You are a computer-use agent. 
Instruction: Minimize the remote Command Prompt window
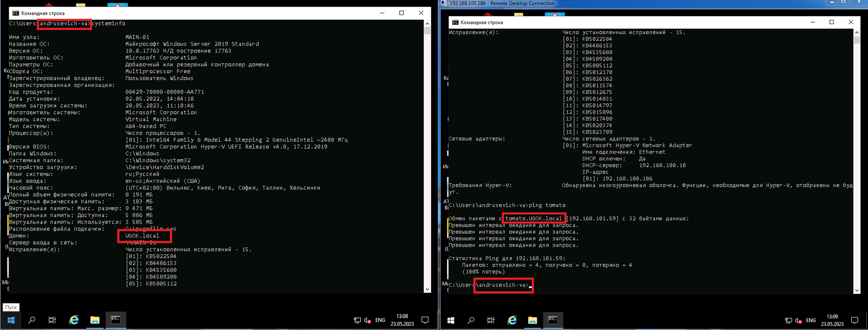coord(813,22)
